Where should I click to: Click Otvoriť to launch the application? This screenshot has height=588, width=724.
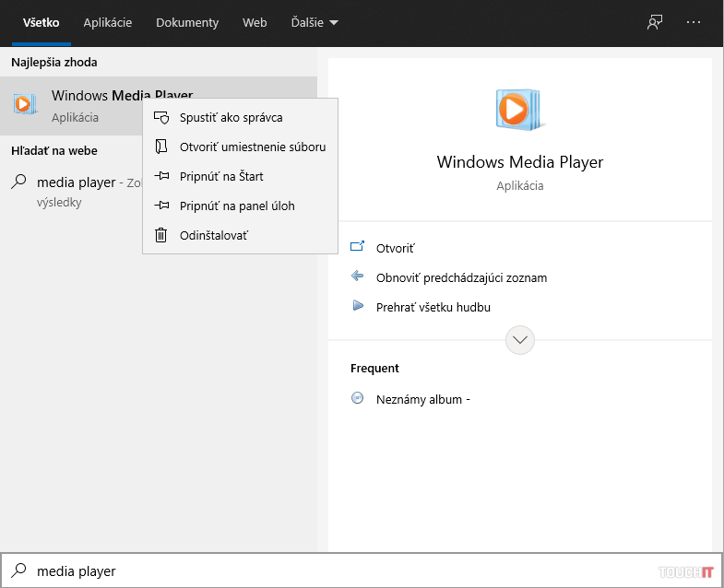(395, 248)
